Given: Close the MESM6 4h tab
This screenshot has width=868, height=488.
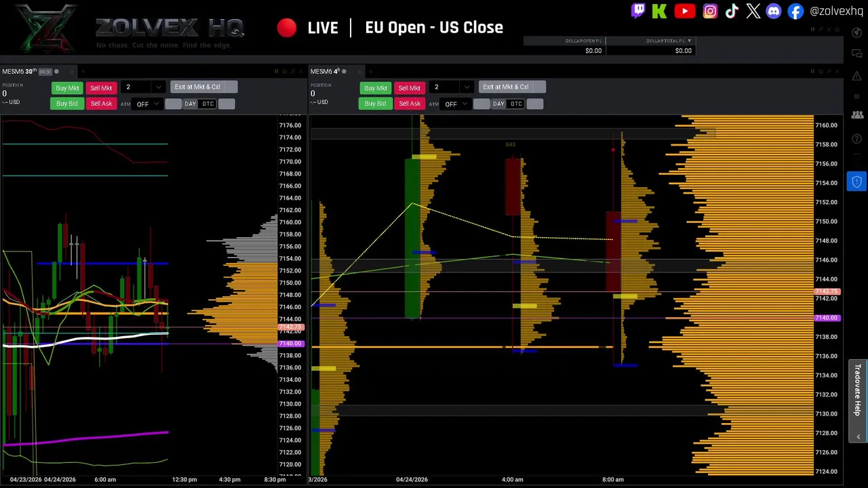Looking at the screenshot, I should click(x=359, y=72).
